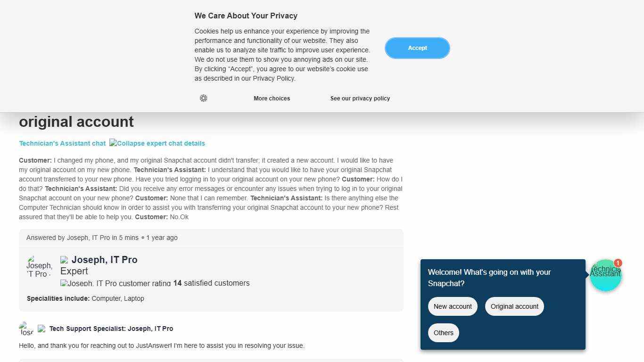Open More choices for cookies
The image size is (644, 362).
[272, 99]
